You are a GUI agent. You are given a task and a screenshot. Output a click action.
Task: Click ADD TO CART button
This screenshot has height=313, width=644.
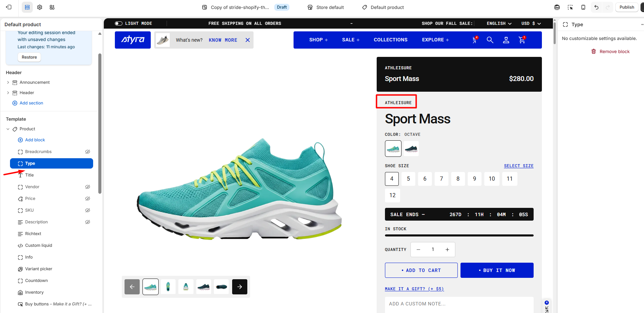tap(421, 270)
